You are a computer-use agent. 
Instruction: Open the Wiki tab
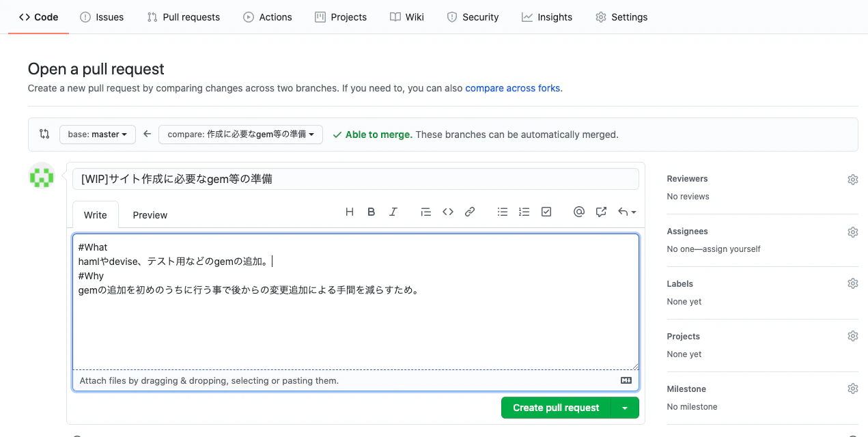(x=407, y=17)
